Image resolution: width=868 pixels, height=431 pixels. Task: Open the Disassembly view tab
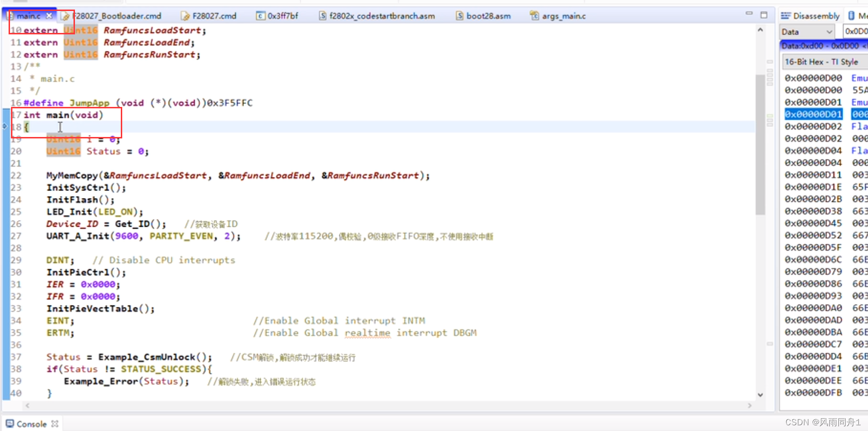[810, 16]
